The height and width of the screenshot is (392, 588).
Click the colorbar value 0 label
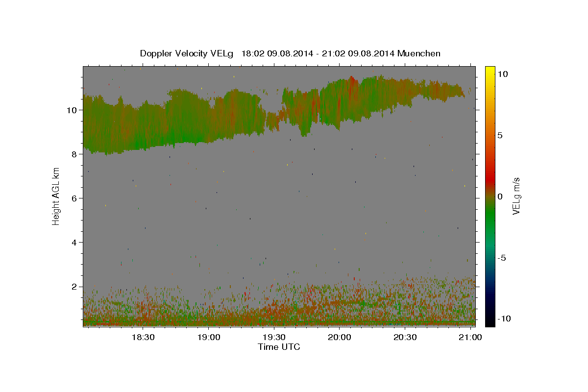coord(500,196)
